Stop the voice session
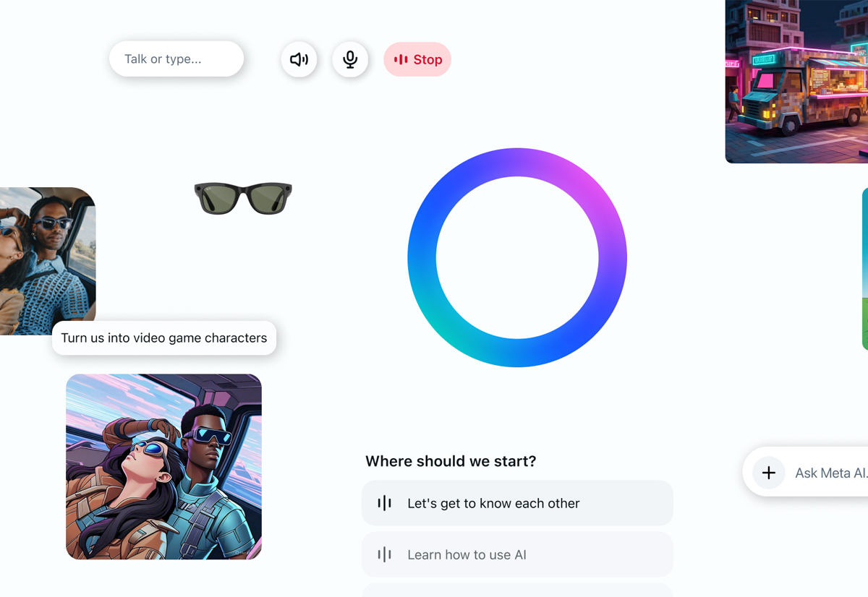This screenshot has height=597, width=868. pyautogui.click(x=417, y=59)
